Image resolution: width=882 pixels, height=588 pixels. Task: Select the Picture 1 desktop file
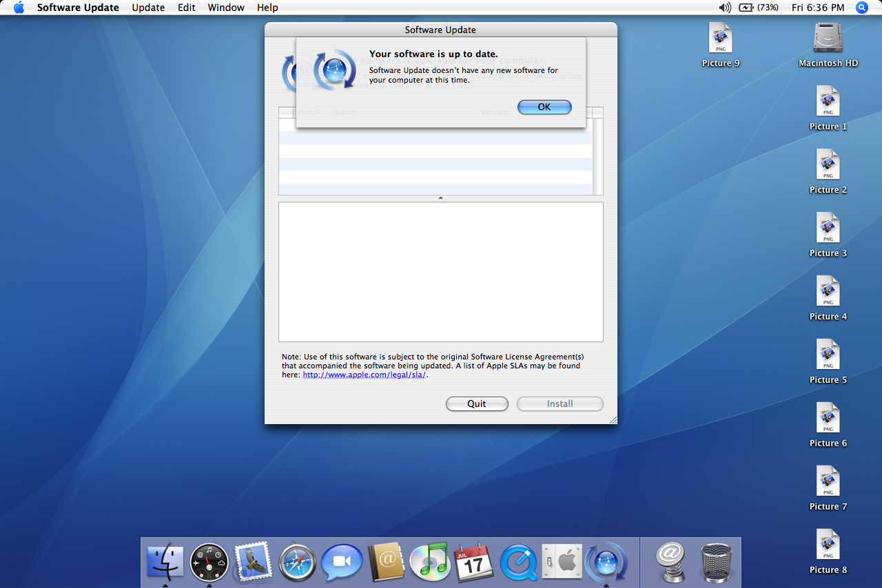(x=828, y=108)
